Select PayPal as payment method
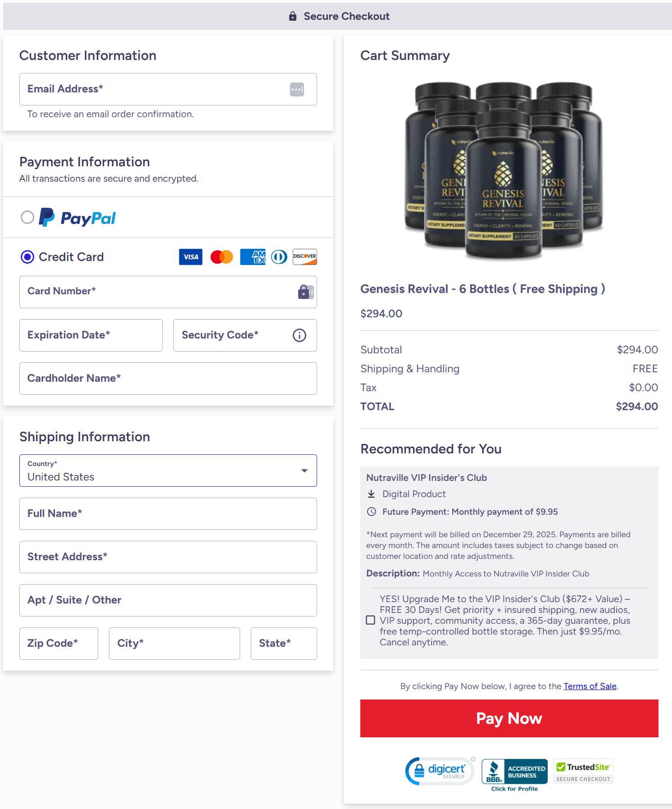 point(27,217)
